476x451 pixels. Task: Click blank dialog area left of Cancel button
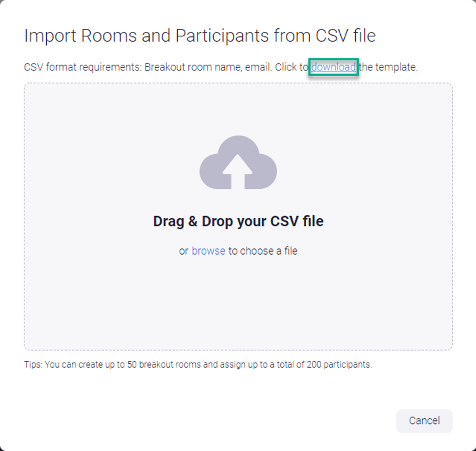(231, 420)
